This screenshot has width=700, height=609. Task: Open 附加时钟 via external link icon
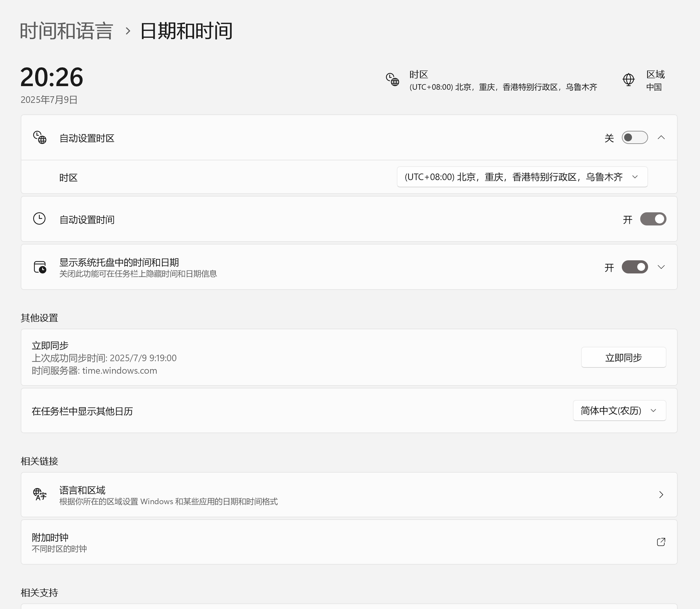click(x=661, y=542)
